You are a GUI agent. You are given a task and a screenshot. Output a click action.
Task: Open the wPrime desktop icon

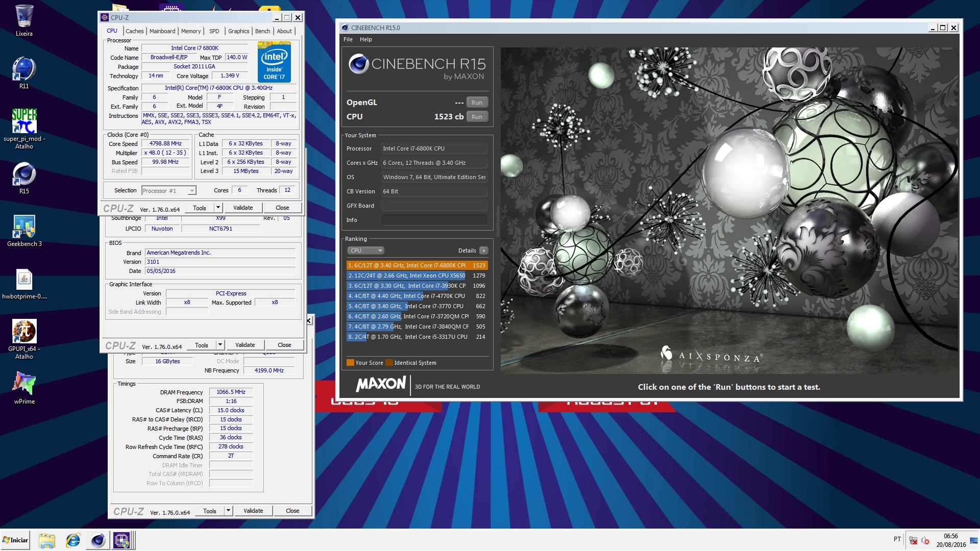click(x=24, y=384)
